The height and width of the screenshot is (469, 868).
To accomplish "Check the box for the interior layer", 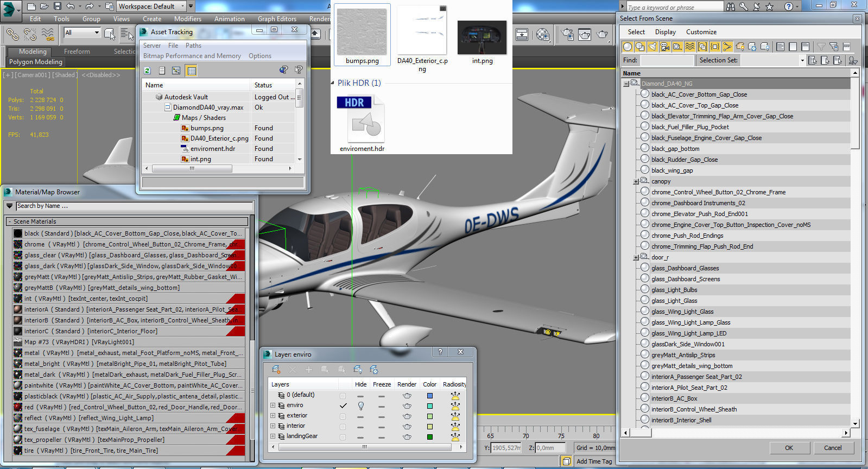I will tap(343, 427).
